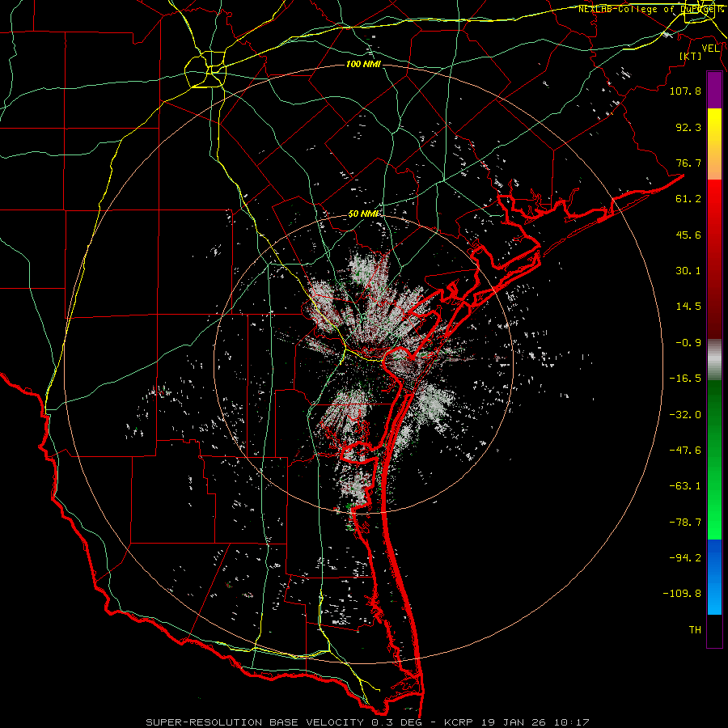Click the "[KT]" units label
The height and width of the screenshot is (728, 728).
(x=691, y=56)
